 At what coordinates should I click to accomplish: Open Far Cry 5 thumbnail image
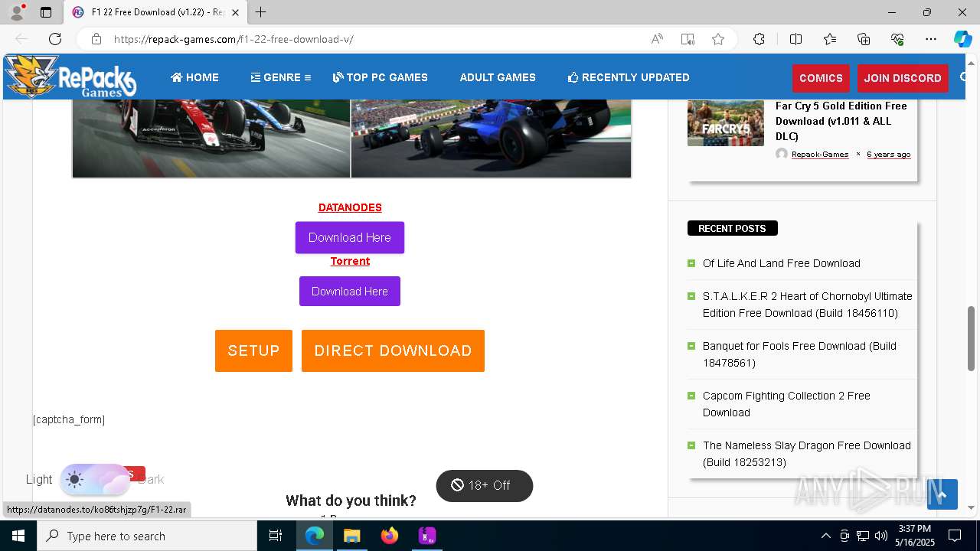click(x=726, y=122)
